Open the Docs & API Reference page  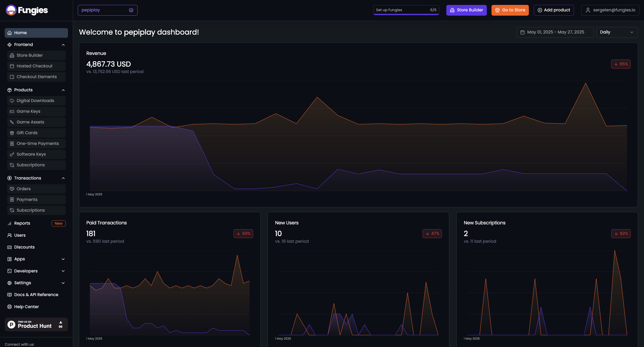[x=36, y=295]
